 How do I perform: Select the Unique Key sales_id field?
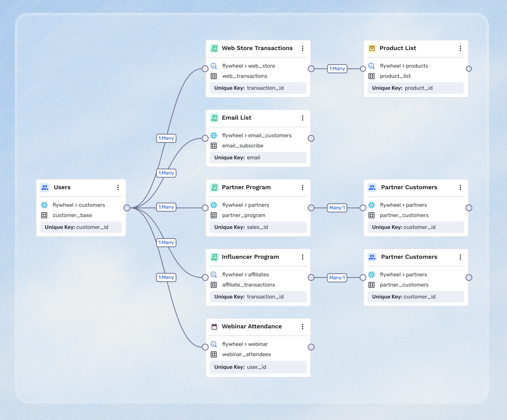[x=258, y=227]
